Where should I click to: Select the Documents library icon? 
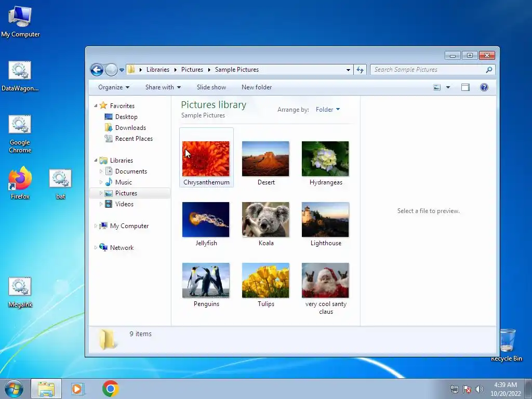(x=109, y=171)
